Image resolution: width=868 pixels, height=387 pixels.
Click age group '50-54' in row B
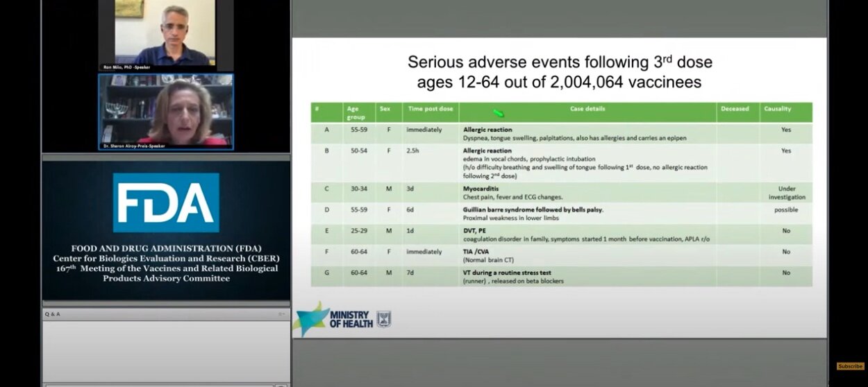pos(358,150)
